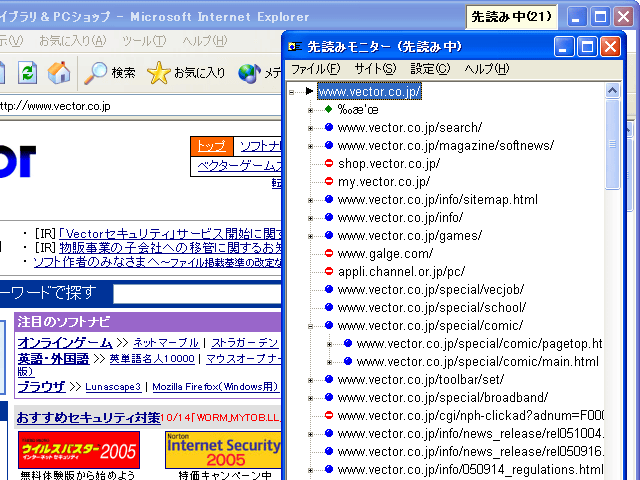Select the info/news_release/rel051004 row
This screenshot has height=480, width=640.
point(471,433)
